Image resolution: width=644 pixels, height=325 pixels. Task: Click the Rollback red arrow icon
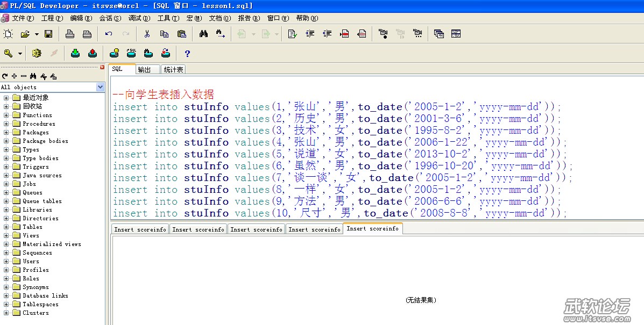click(x=93, y=53)
